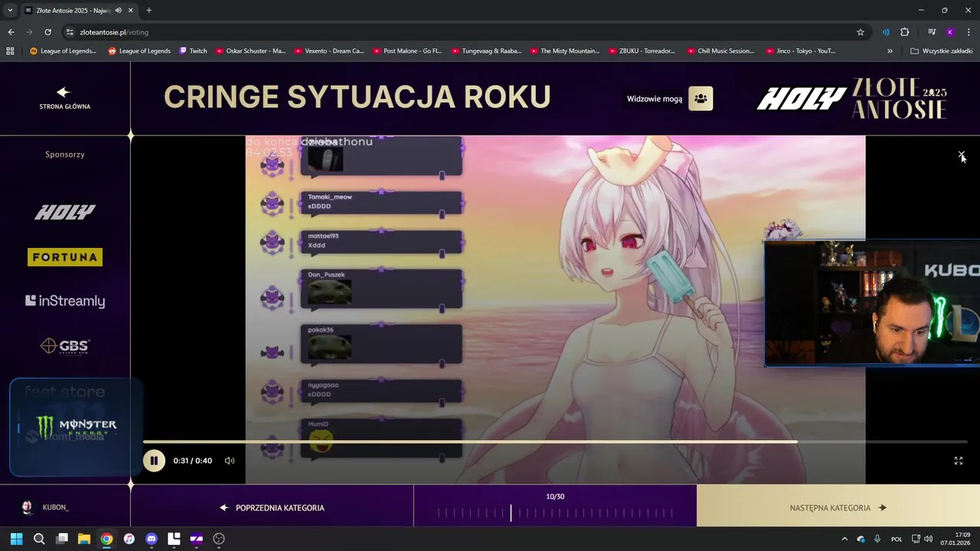980x551 pixels.
Task: Close the video overlay with X
Action: click(x=962, y=155)
